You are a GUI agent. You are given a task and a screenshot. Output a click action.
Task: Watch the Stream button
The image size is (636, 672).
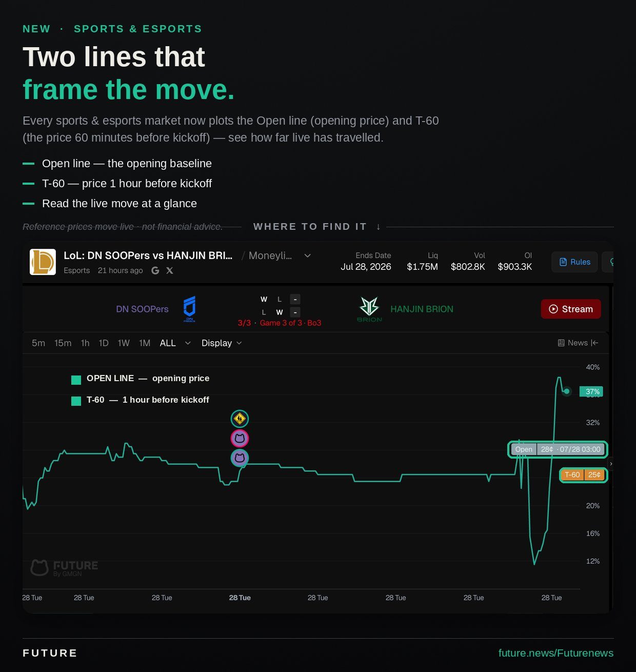[571, 309]
